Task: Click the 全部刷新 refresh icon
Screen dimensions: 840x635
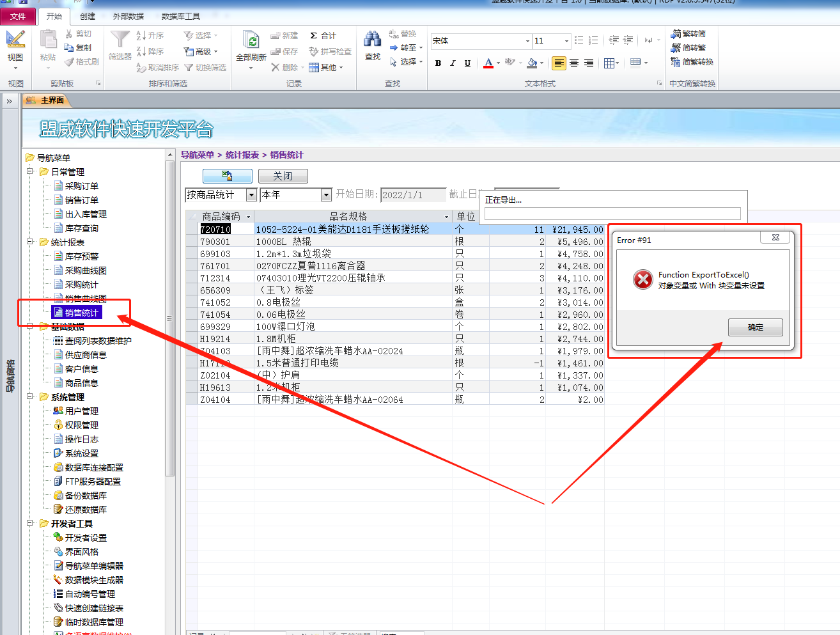Action: pyautogui.click(x=251, y=40)
